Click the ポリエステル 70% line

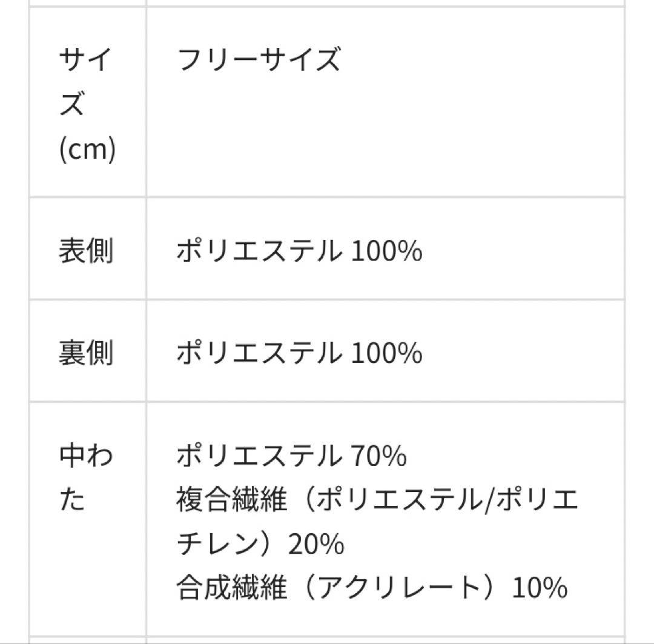click(x=291, y=456)
